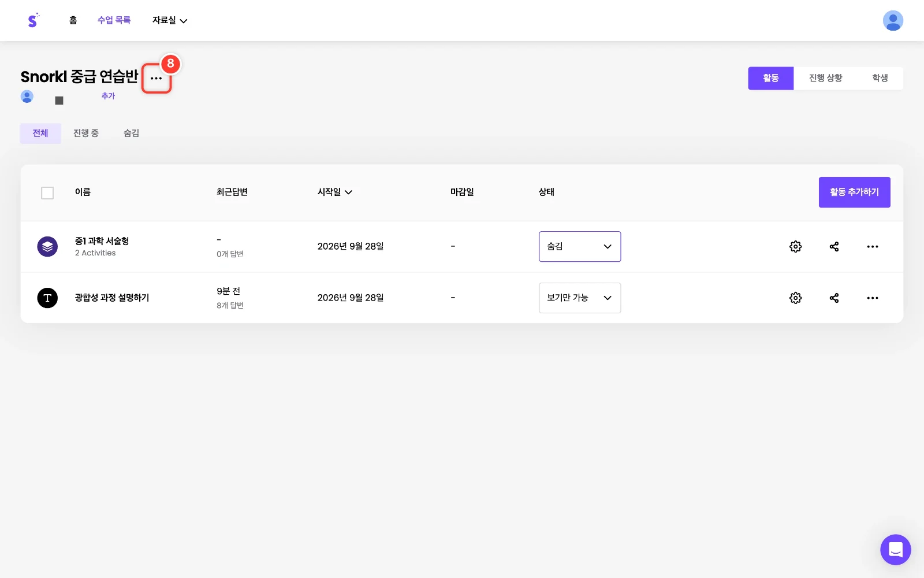Select the 전체 filter tab

(40, 133)
